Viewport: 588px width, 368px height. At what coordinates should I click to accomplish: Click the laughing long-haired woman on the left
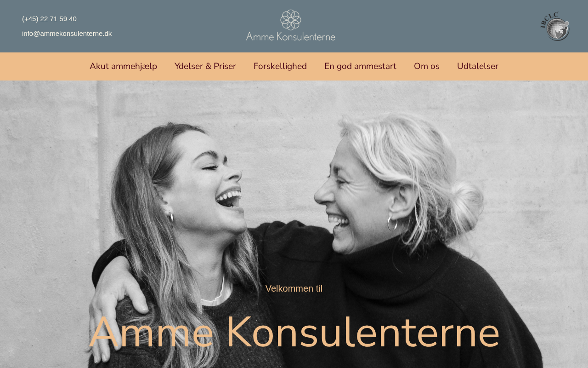pos(184,207)
